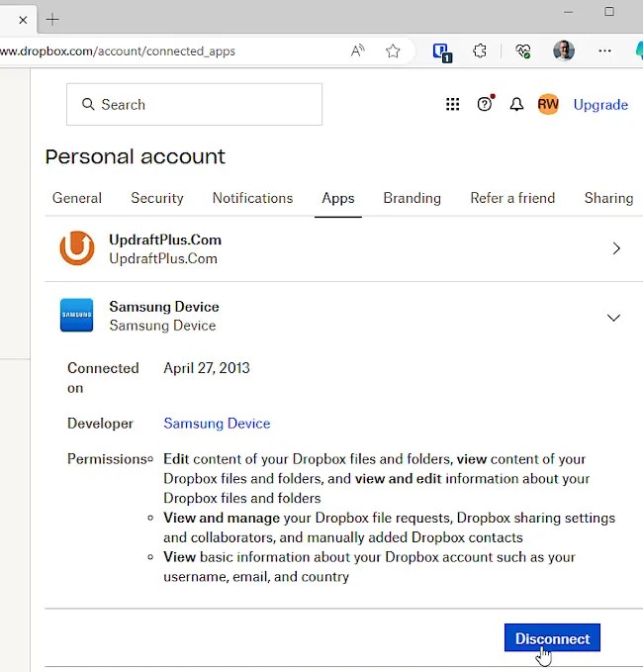
Task: Open the Help question mark icon
Action: coord(485,104)
